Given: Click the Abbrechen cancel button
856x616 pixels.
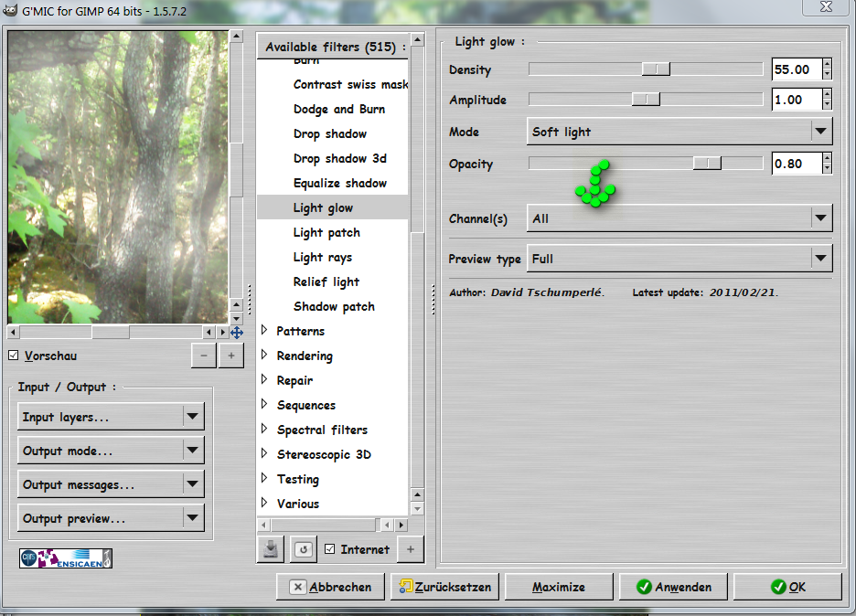Looking at the screenshot, I should (330, 587).
